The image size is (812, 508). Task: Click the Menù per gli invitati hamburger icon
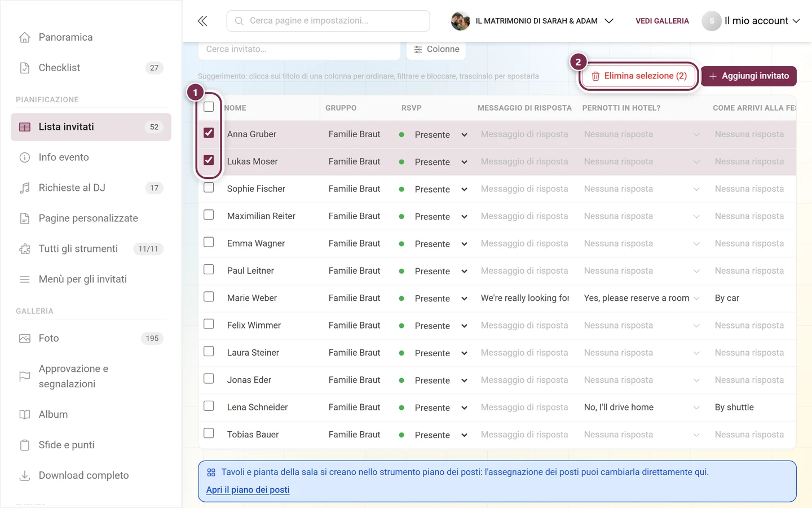[x=25, y=279]
